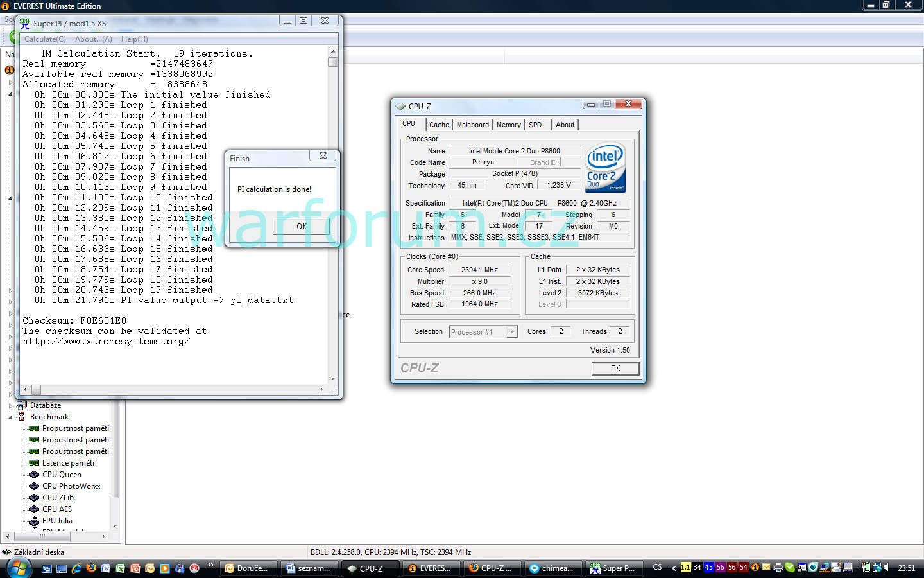
Task: Collapse the Benchmark tree node
Action: (10, 417)
